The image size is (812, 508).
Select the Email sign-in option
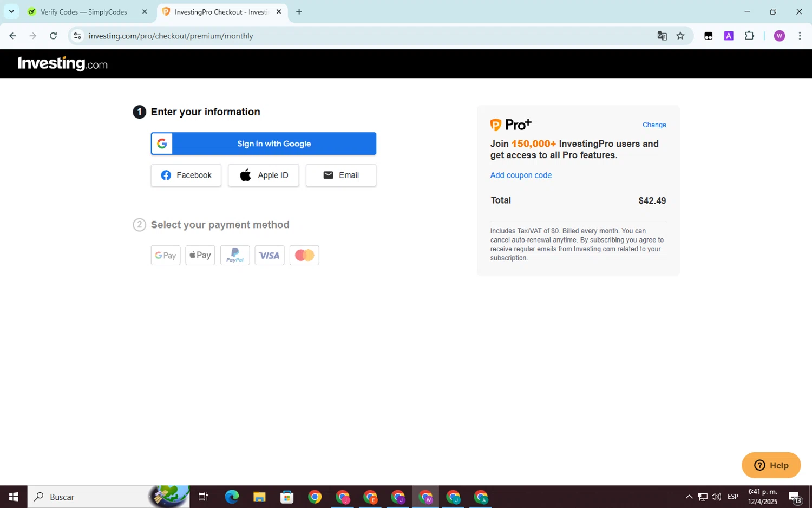click(x=341, y=175)
